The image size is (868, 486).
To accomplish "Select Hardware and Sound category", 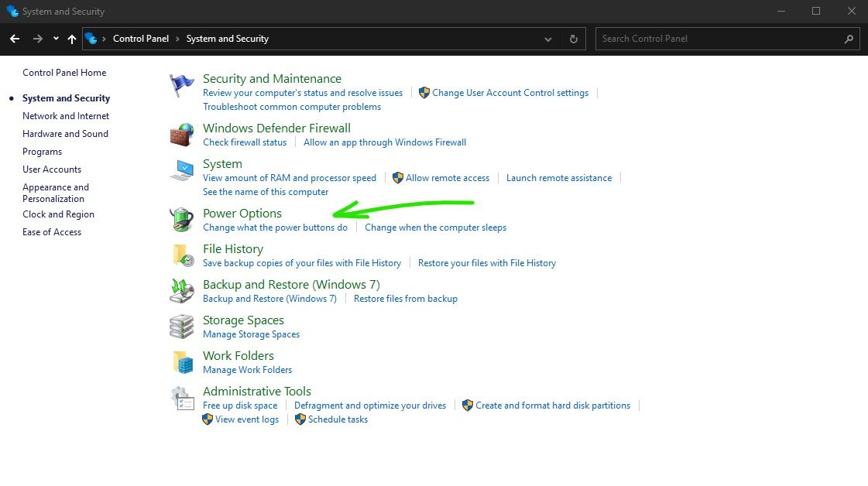I will click(65, 133).
